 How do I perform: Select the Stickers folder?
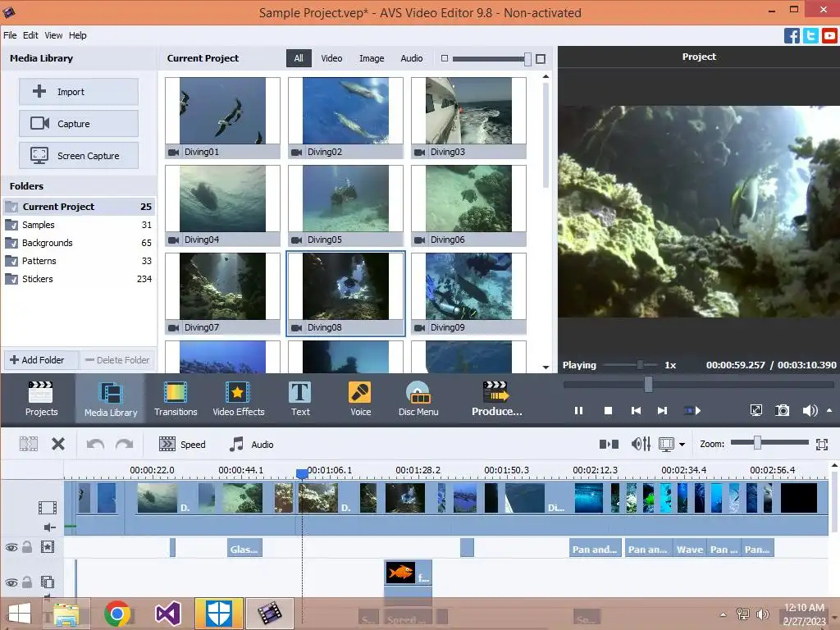[79, 279]
